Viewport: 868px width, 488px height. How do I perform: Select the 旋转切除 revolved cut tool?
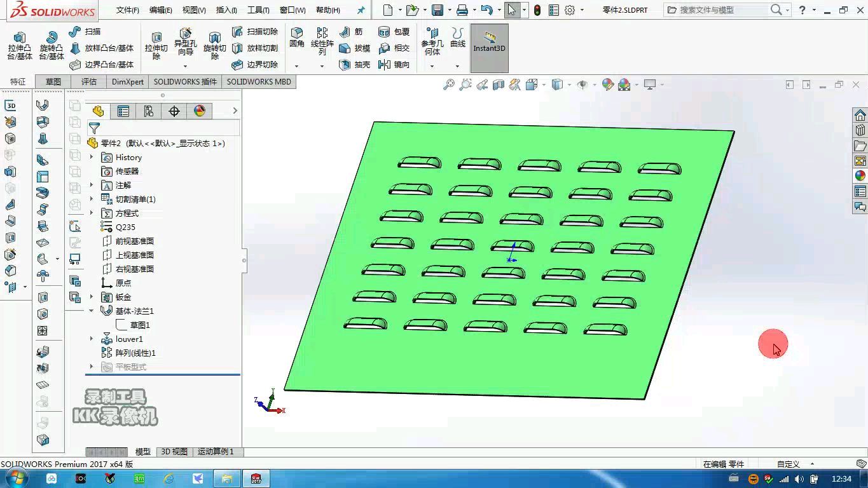pos(214,46)
